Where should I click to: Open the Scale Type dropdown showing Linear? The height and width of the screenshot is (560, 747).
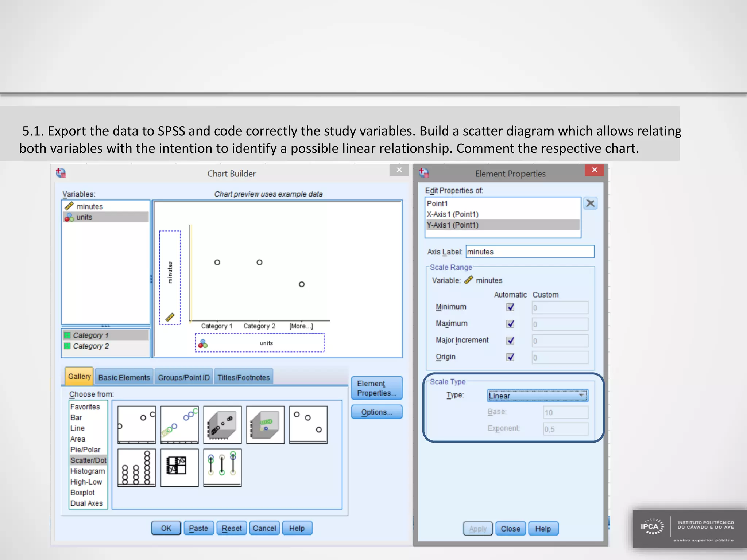pos(538,396)
